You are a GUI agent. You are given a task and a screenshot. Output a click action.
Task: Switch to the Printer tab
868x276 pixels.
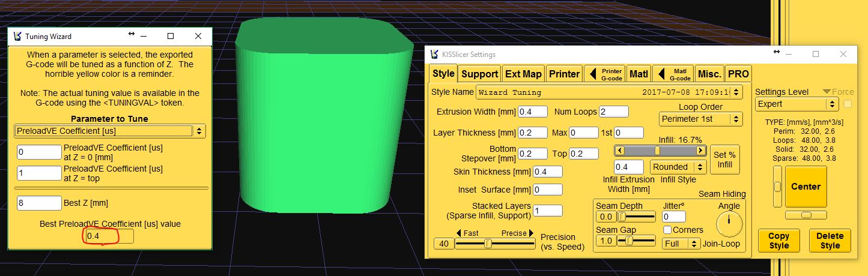click(564, 74)
